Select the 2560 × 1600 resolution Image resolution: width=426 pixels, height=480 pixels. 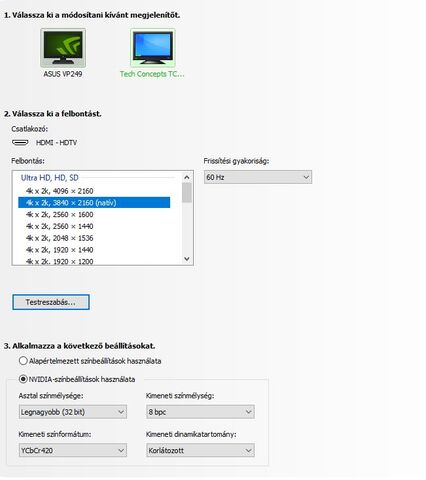[94, 214]
